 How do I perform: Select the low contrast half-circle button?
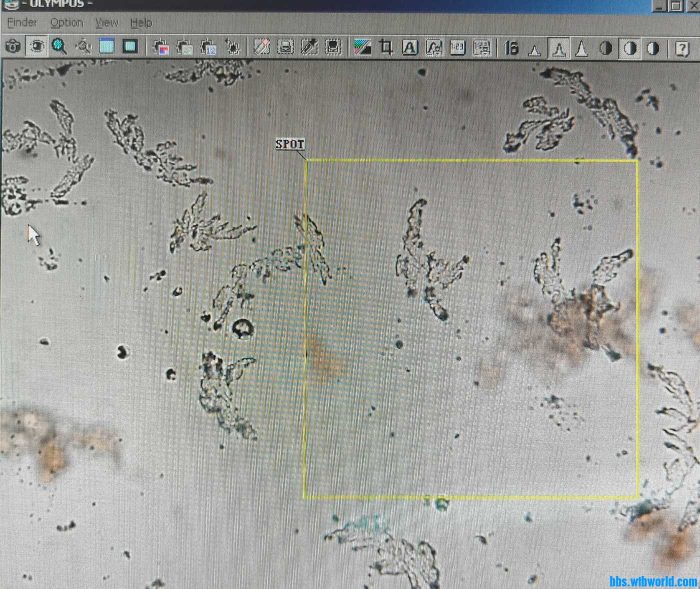pos(605,49)
